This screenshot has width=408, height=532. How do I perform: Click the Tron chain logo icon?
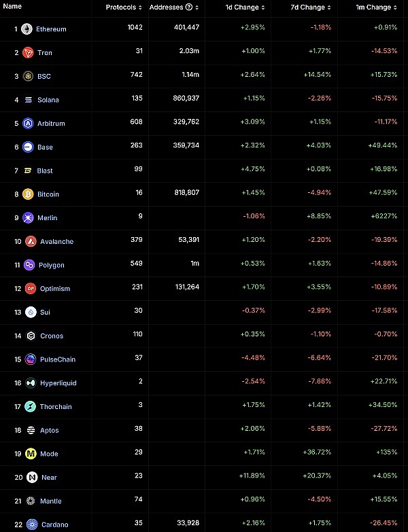(28, 53)
